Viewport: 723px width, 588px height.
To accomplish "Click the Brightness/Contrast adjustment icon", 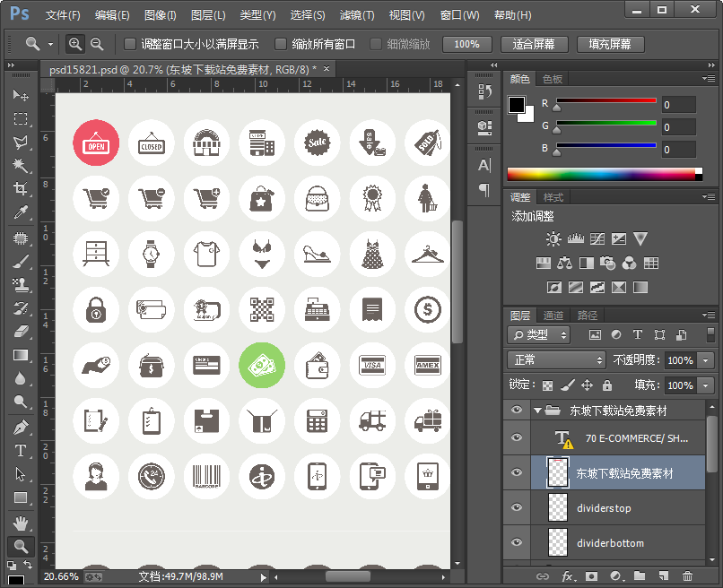I will [x=553, y=239].
